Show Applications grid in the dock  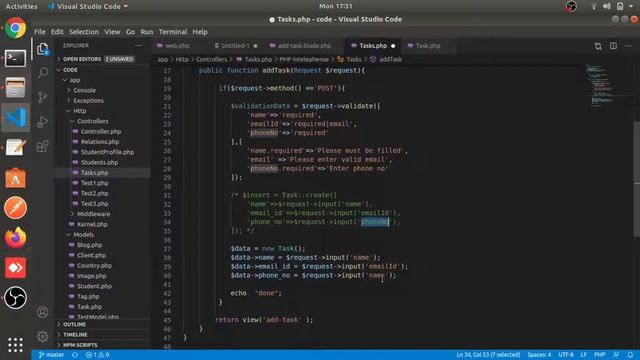coord(16,345)
